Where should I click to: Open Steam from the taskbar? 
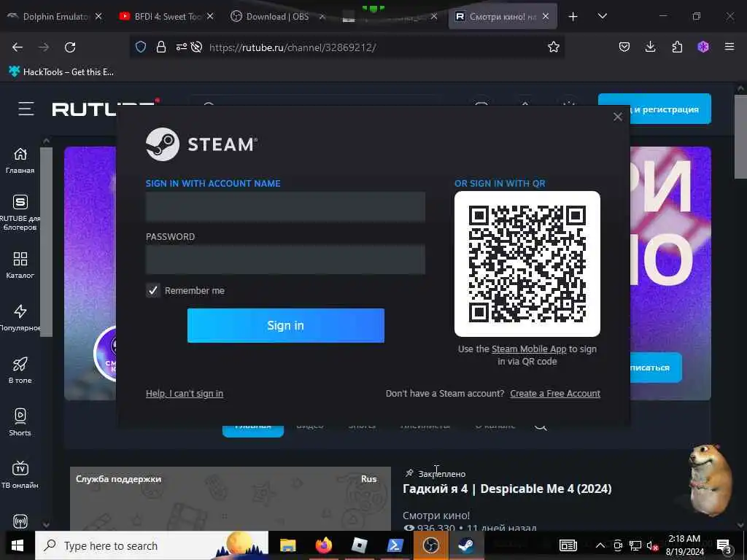(466, 545)
